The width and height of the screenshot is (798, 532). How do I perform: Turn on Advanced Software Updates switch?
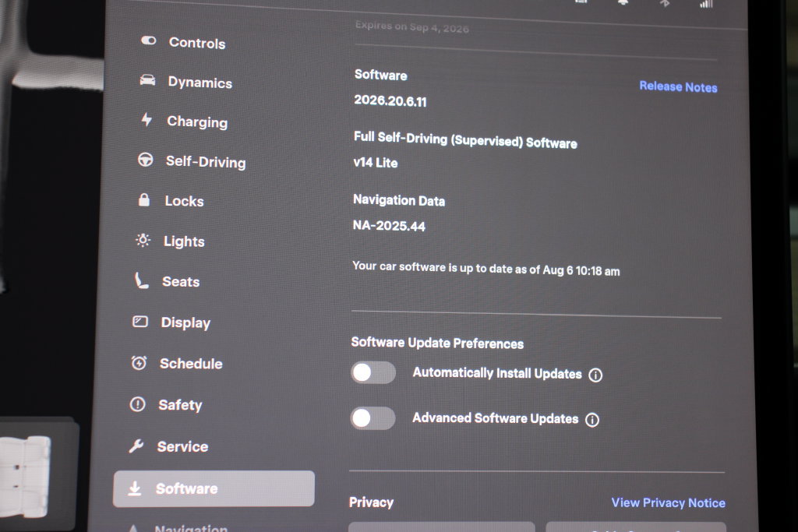pyautogui.click(x=373, y=418)
